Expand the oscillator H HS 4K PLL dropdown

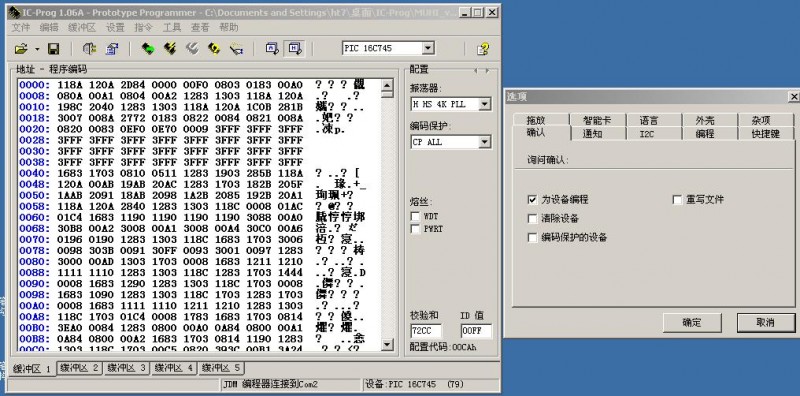click(x=485, y=105)
